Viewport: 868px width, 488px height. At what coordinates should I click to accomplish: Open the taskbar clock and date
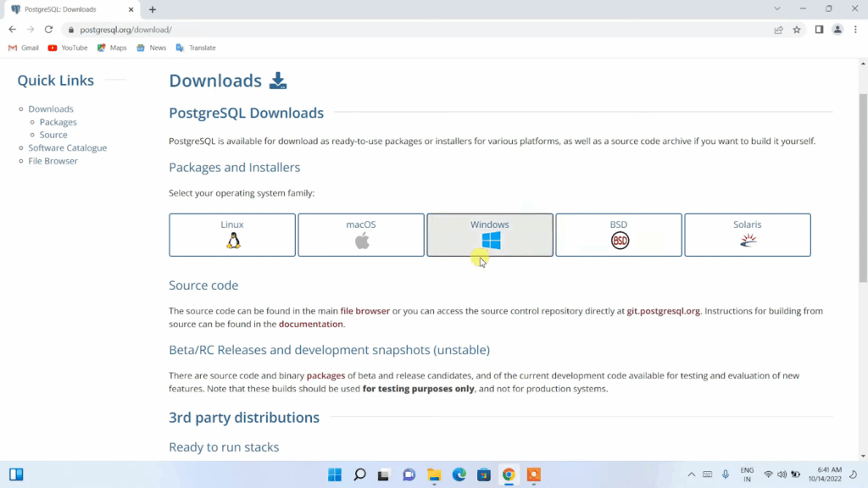pos(825,474)
